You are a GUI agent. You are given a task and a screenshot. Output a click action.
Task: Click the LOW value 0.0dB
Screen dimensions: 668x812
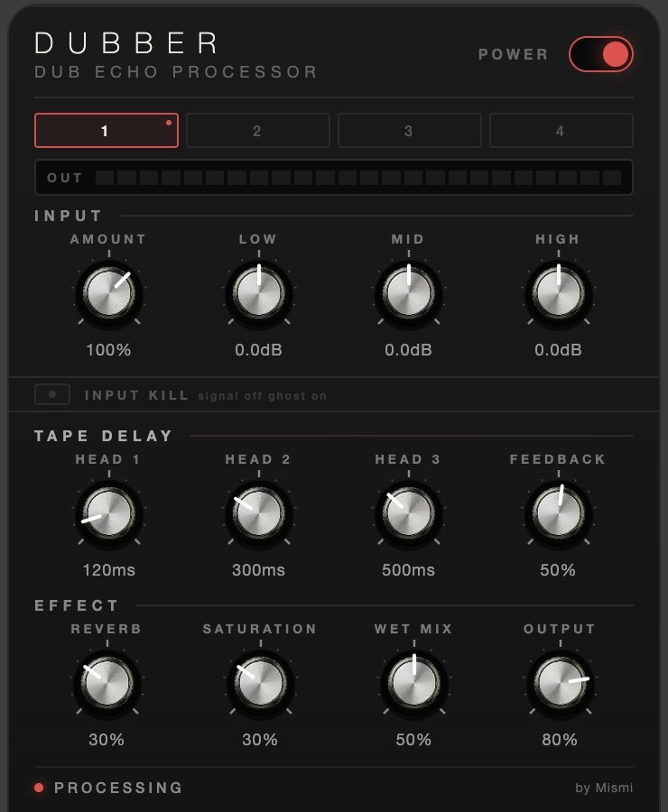pyautogui.click(x=258, y=350)
